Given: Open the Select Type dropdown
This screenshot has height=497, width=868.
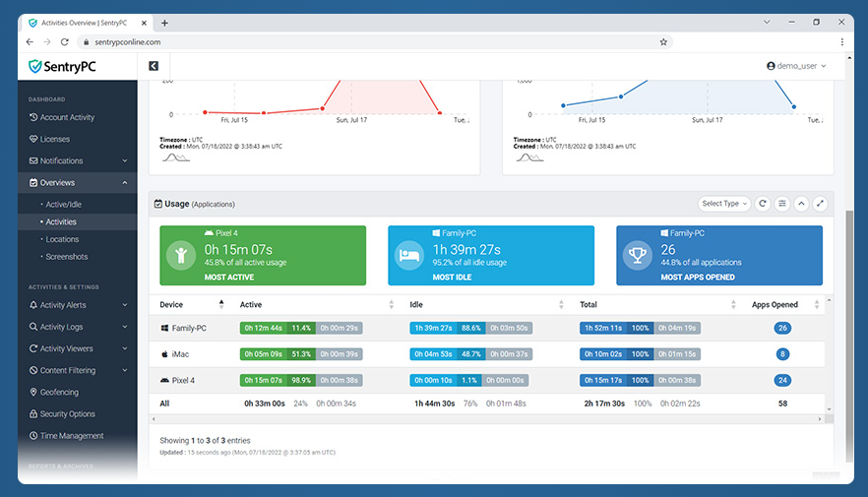Looking at the screenshot, I should [x=723, y=204].
